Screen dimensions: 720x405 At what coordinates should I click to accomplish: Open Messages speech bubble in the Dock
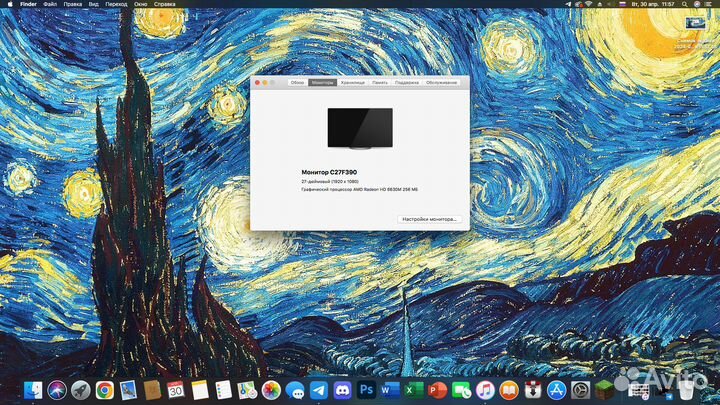295,390
